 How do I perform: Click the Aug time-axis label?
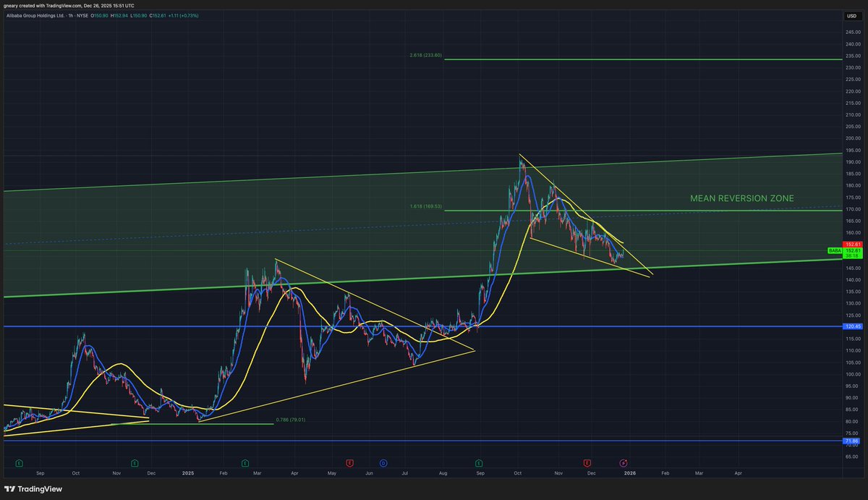tap(443, 472)
